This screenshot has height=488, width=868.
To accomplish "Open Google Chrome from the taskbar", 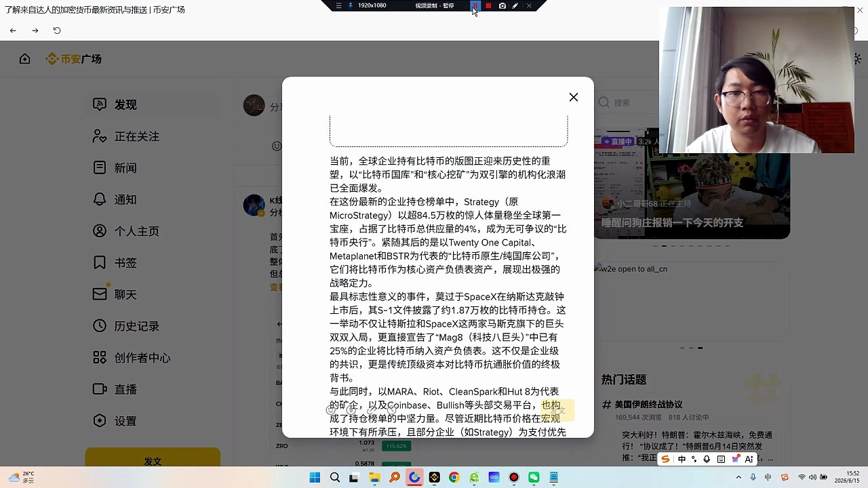I will 454,478.
